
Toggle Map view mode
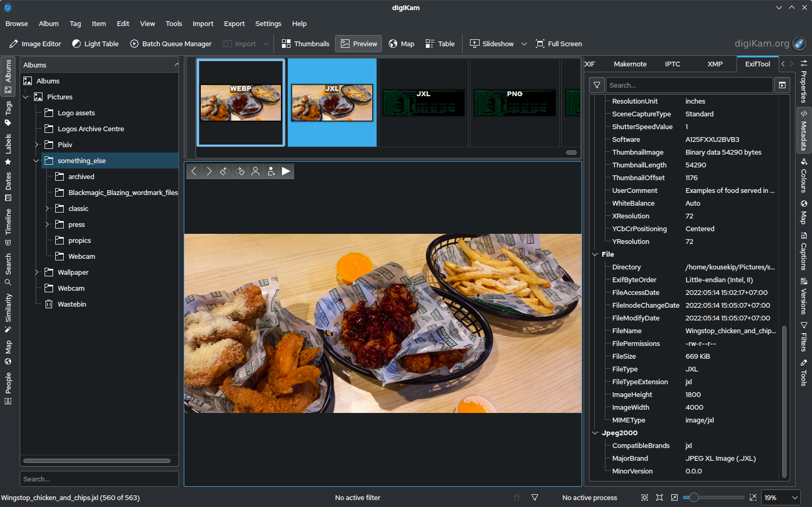tap(401, 44)
